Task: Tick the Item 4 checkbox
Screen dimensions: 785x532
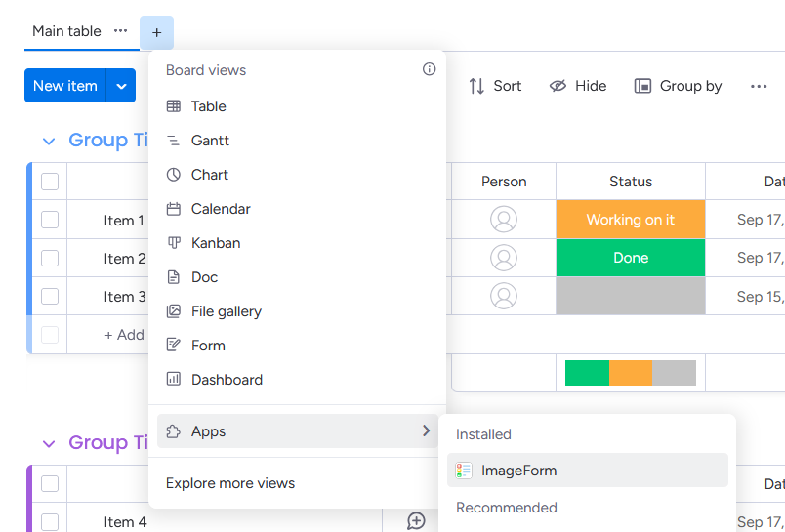Action: click(x=50, y=522)
